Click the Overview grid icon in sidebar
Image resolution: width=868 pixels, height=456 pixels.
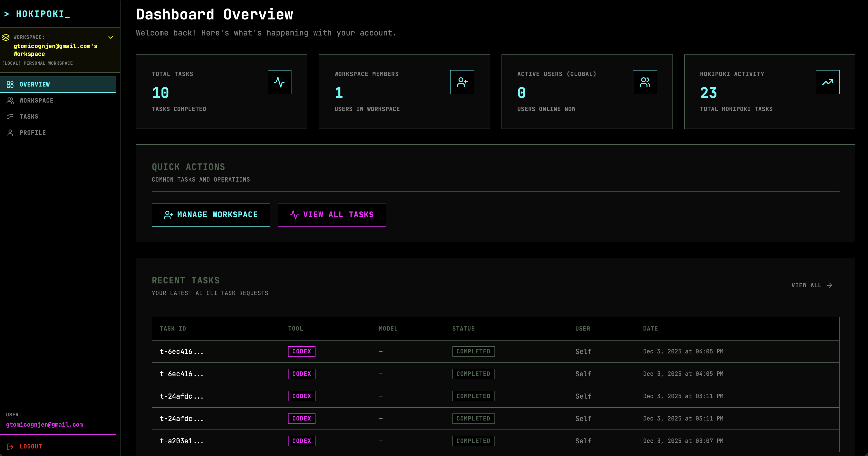[x=10, y=84]
